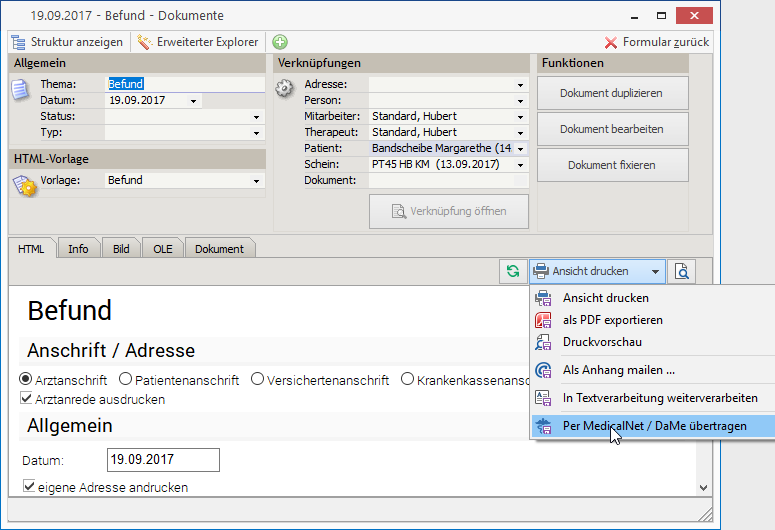This screenshot has height=530, width=775.
Task: Click Per MedicalNet / DaMe übertragen
Action: [x=654, y=426]
